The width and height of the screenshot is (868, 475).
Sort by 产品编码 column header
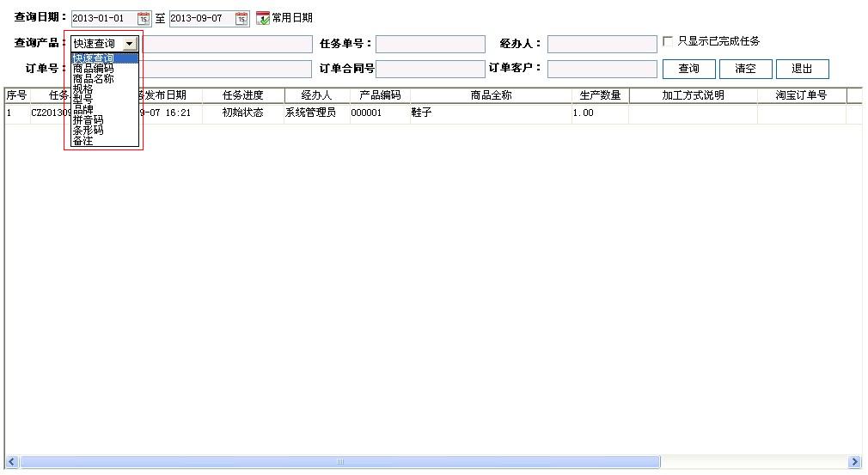coord(380,95)
